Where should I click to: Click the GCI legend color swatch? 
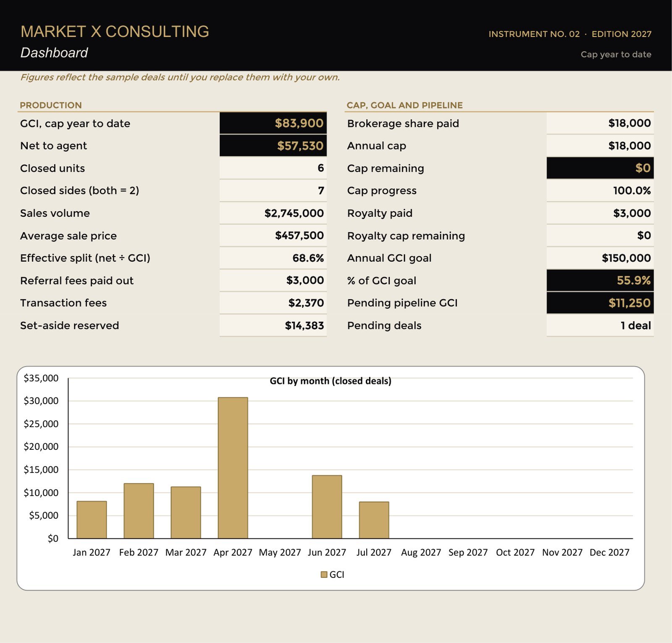324,575
